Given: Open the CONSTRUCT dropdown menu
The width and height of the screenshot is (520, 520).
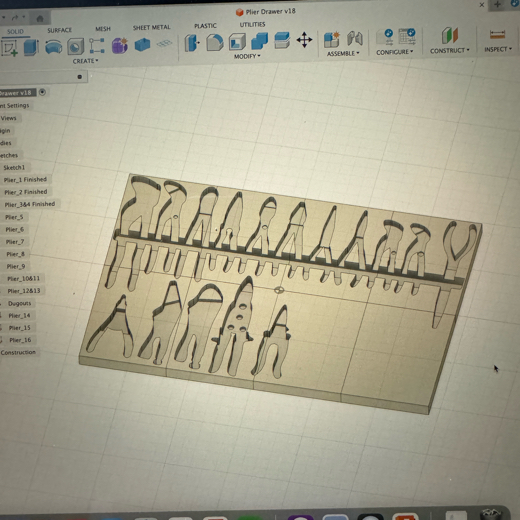Looking at the screenshot, I should [450, 51].
